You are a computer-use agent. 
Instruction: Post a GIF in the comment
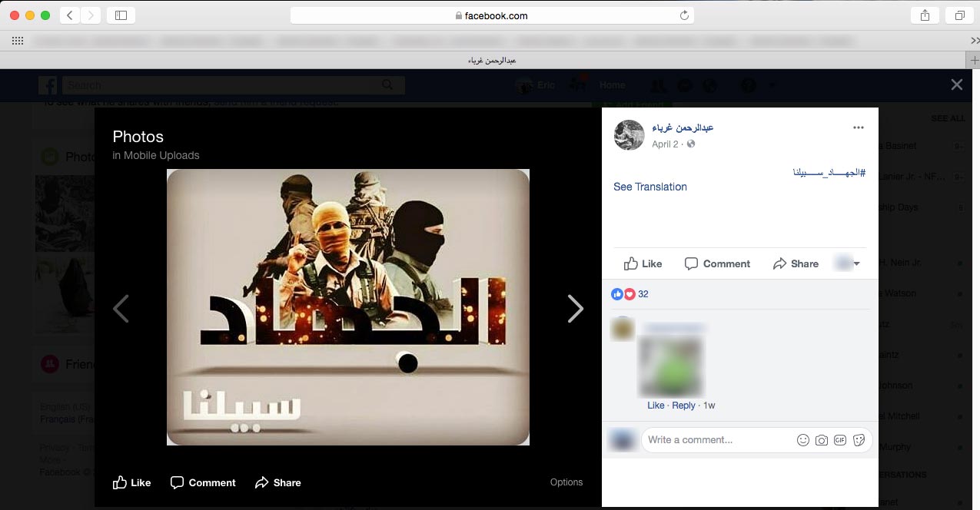coord(840,440)
